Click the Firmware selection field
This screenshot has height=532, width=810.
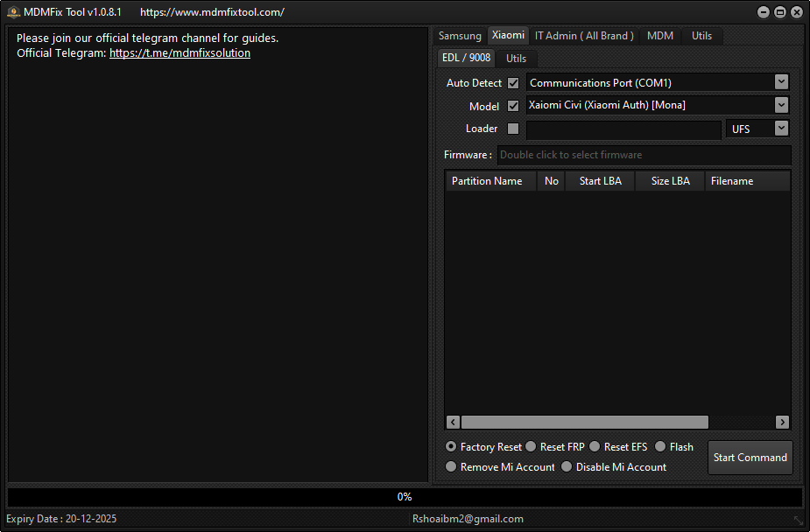[x=644, y=155]
